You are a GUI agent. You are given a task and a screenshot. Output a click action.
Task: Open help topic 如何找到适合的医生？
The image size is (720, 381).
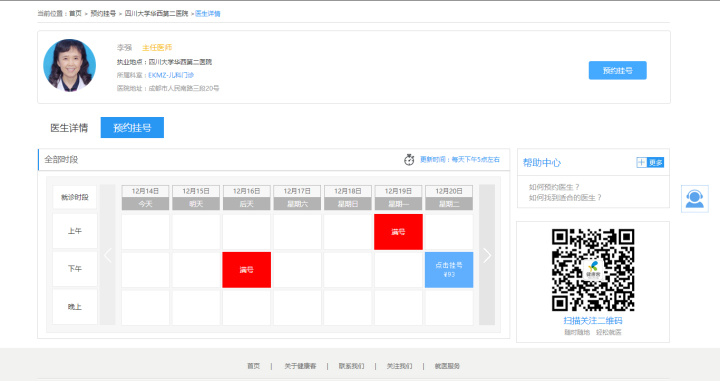point(565,198)
